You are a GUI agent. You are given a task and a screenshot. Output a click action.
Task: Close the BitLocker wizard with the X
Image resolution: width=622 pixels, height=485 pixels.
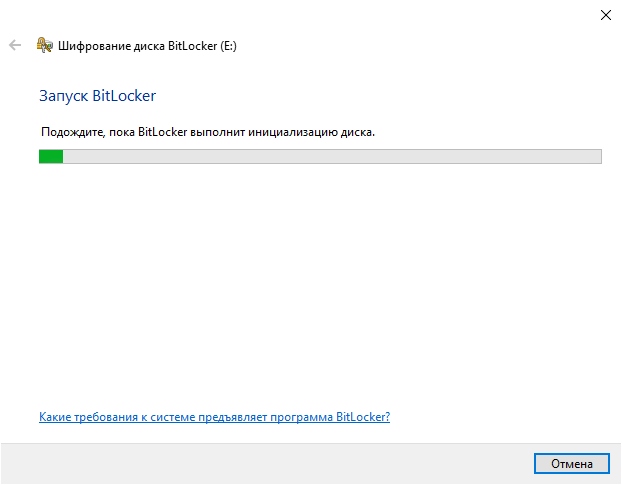(606, 15)
